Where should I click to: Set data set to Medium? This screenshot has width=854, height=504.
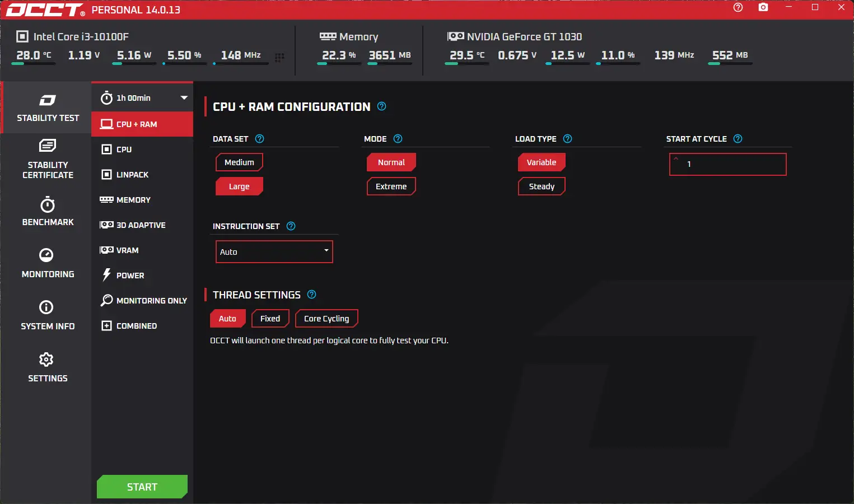[239, 162]
